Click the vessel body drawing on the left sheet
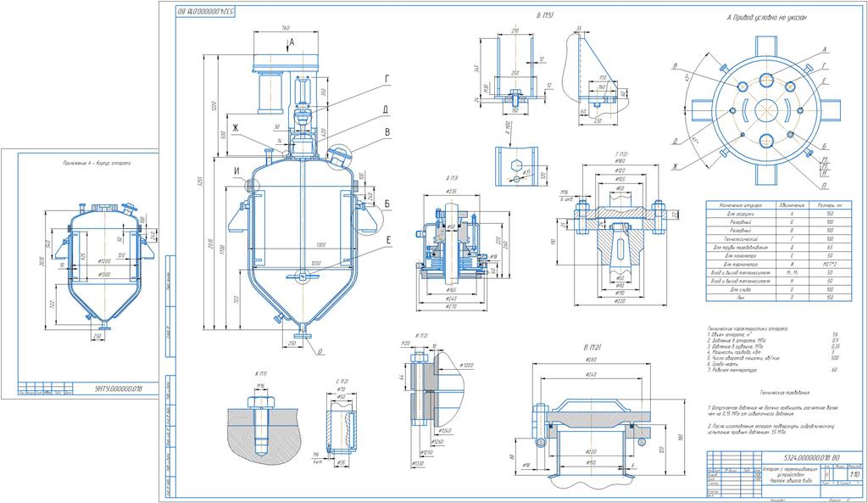This screenshot has height=503, width=868. coord(103,265)
